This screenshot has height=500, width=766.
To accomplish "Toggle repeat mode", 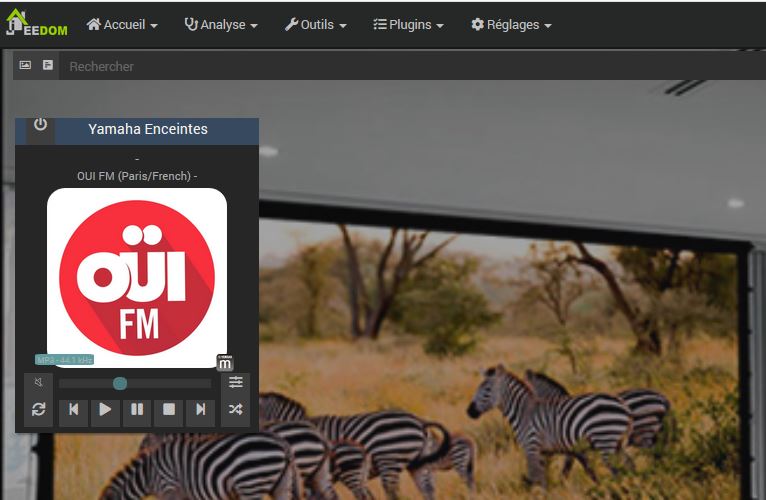I will [39, 409].
